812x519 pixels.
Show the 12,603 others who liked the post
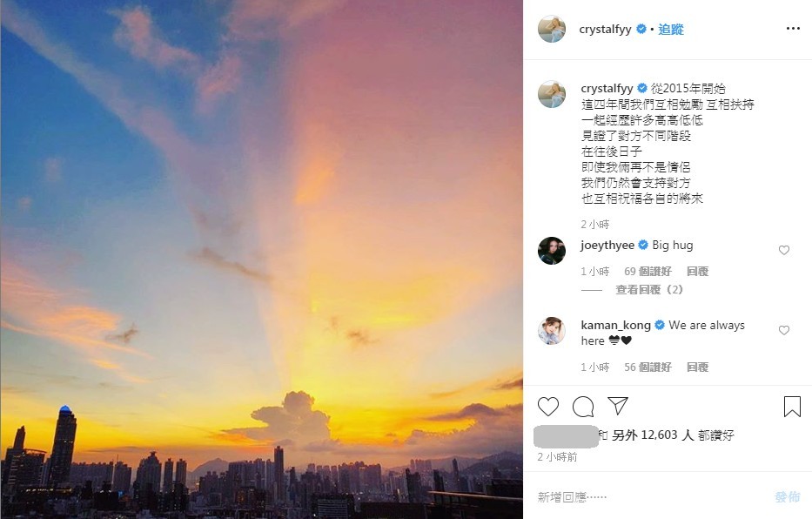(x=673, y=435)
